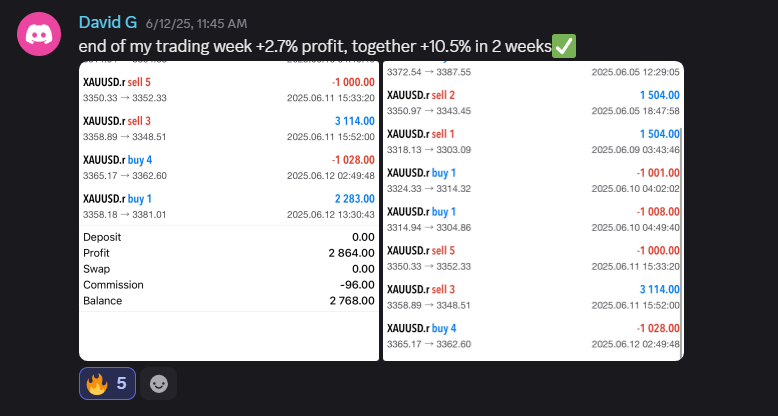Click the message text about trading week

coord(315,46)
